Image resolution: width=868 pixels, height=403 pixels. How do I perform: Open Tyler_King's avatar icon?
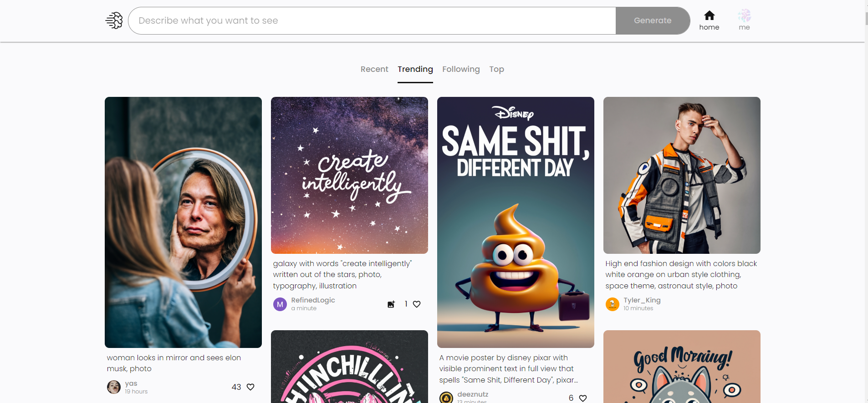(613, 304)
